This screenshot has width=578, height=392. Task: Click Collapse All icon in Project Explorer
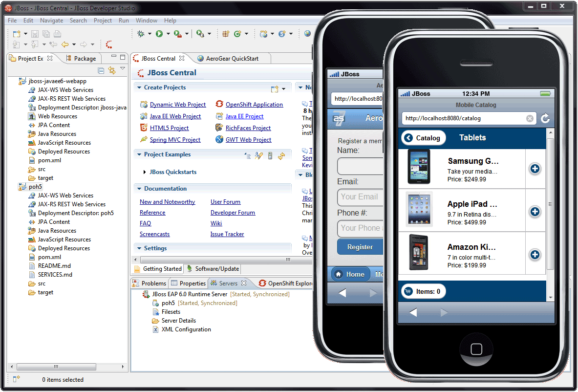101,70
